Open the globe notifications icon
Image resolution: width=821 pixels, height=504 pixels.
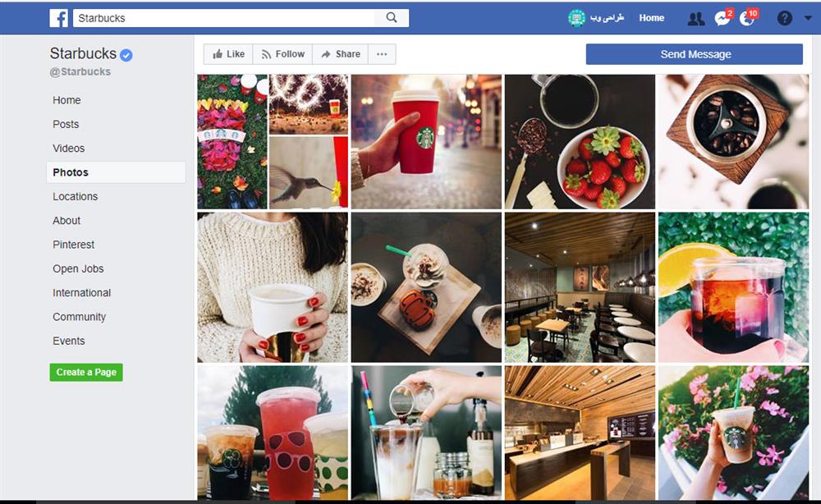pos(747,19)
